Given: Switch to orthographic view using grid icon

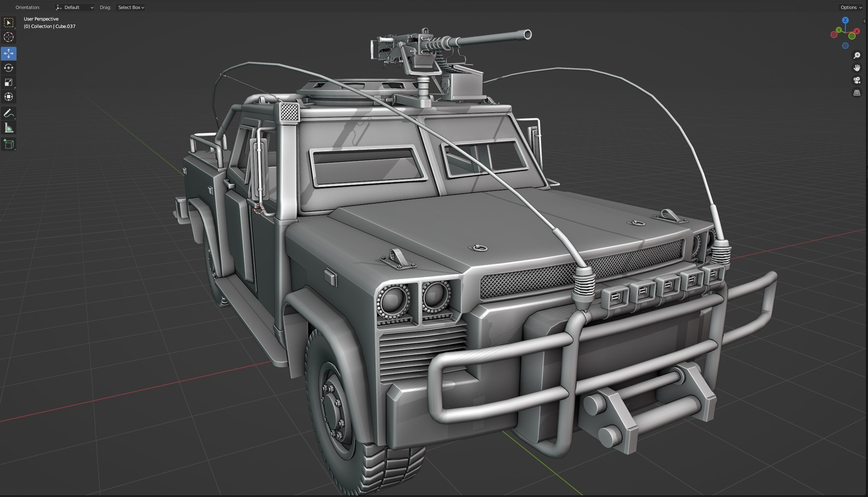Looking at the screenshot, I should tap(857, 92).
